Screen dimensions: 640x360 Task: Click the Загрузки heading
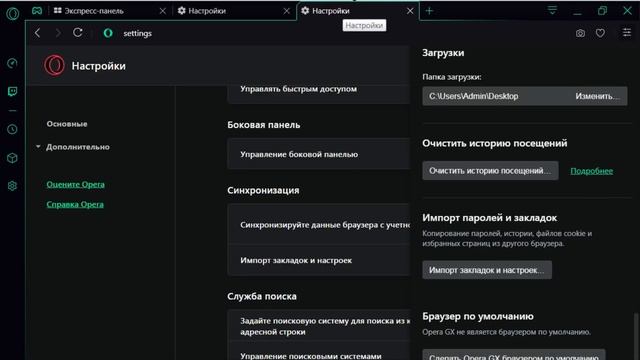(443, 53)
